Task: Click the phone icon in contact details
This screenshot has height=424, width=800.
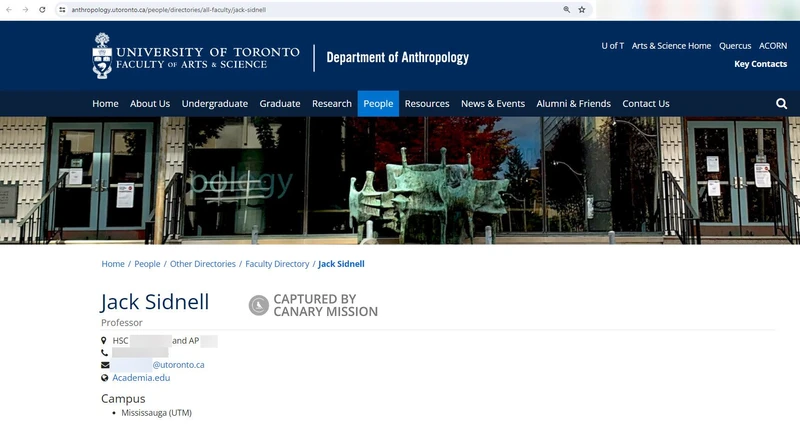Action: click(x=105, y=353)
